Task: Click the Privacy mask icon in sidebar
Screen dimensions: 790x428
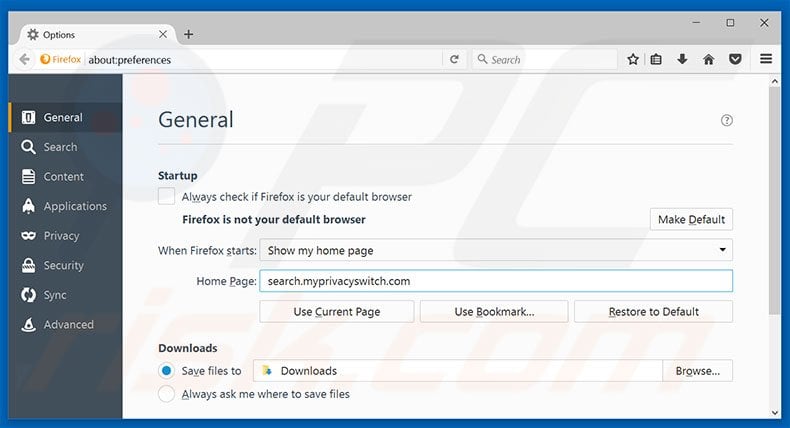Action: coord(29,235)
